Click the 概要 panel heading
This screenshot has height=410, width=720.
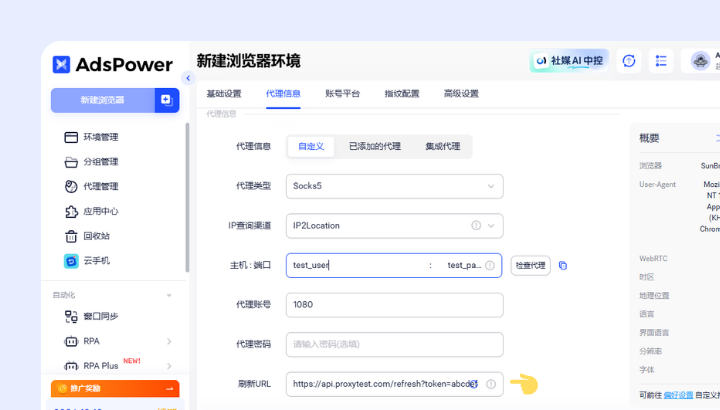649,138
